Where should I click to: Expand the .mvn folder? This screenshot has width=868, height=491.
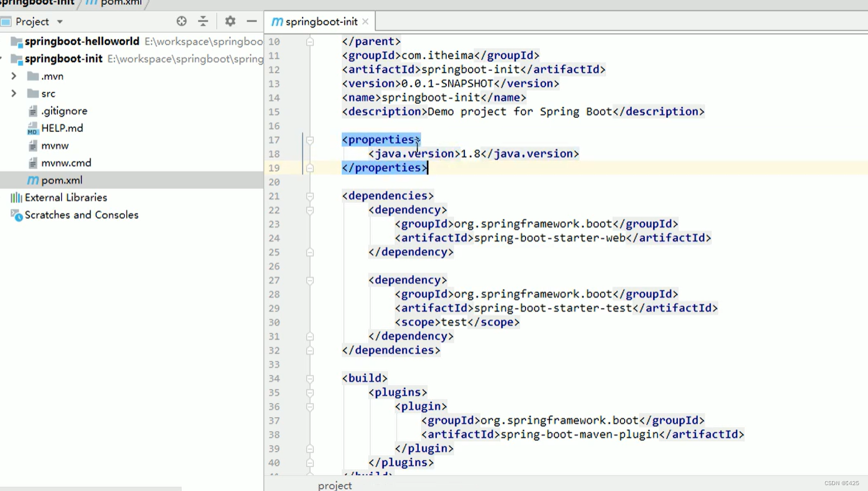point(14,76)
